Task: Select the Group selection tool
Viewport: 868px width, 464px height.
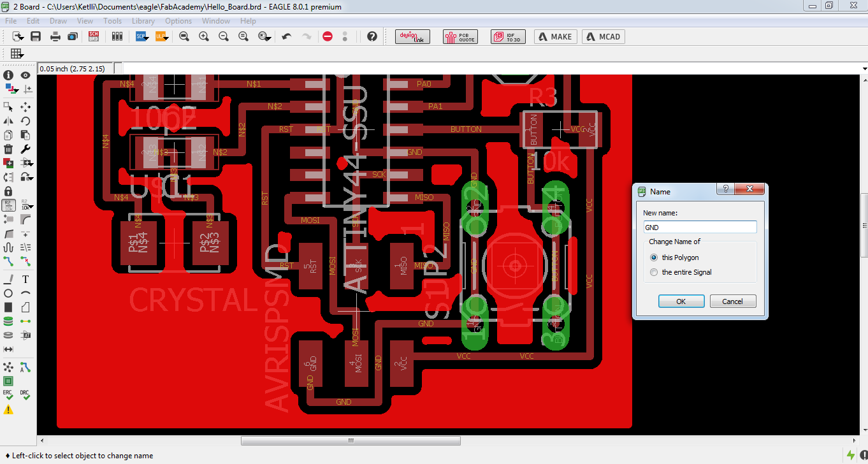Action: coord(8,106)
